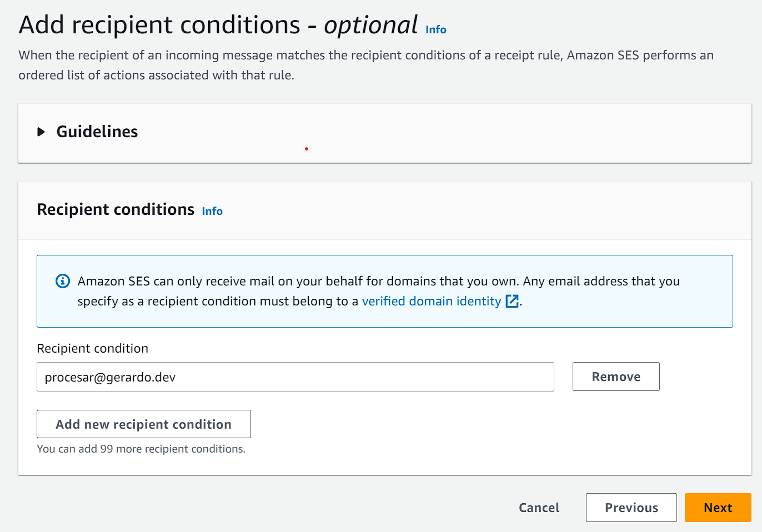Click the Add recipient conditions page title
762x532 pixels.
tap(159, 26)
